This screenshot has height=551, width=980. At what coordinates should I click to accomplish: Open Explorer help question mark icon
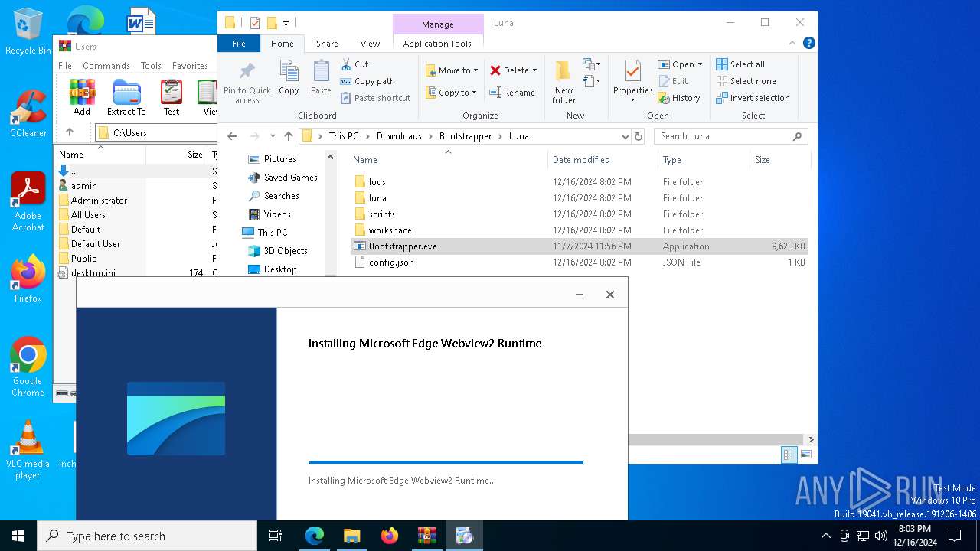[x=808, y=44]
